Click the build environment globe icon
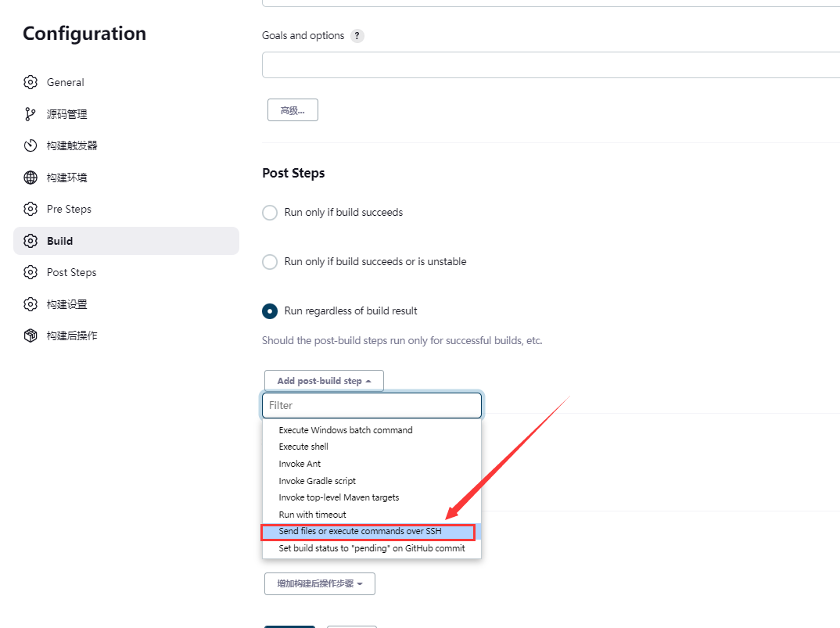Screen dimensions: 840x628 coord(31,178)
